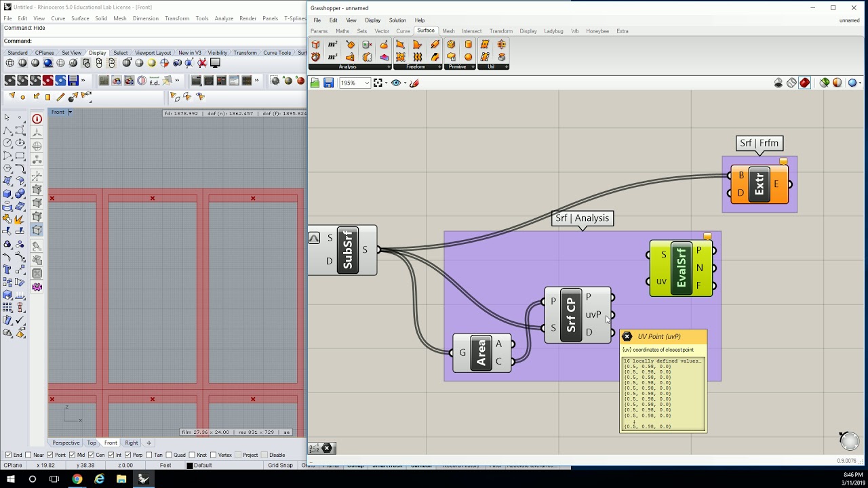Switch to the Perspective viewport tab
Viewport: 868px width, 488px height.
coord(66,443)
